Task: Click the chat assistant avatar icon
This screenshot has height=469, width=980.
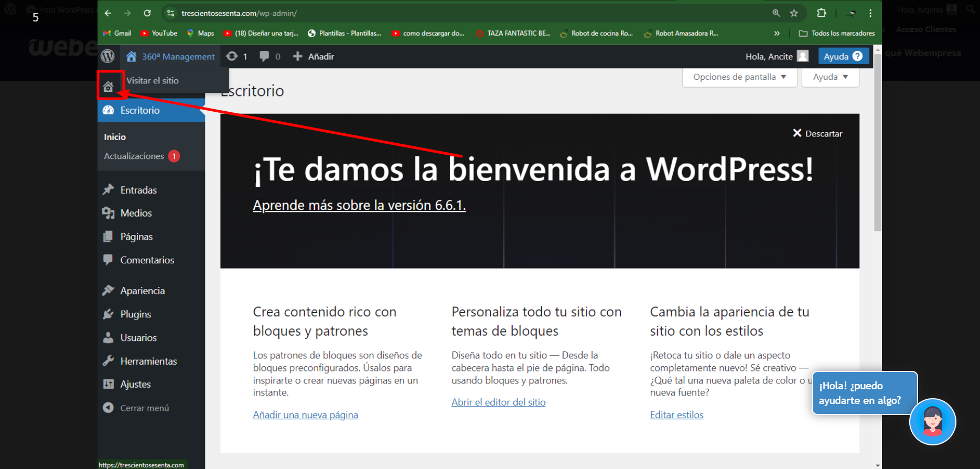Action: 932,422
